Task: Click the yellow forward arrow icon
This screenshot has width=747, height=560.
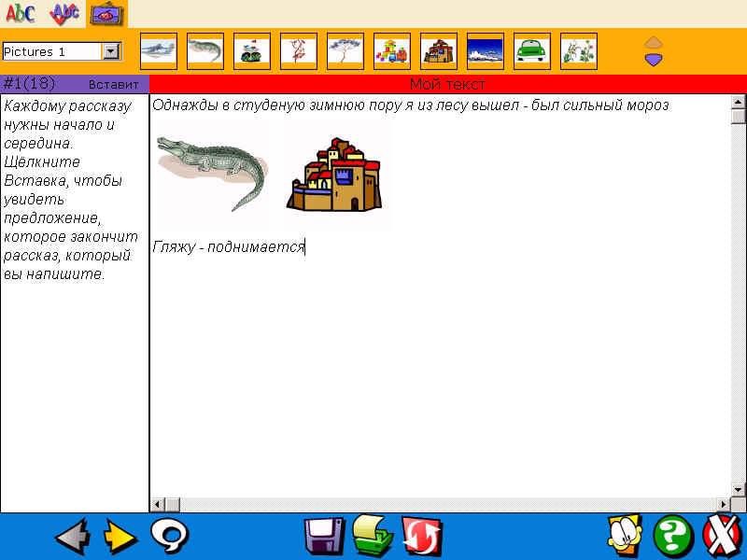Action: [x=120, y=537]
